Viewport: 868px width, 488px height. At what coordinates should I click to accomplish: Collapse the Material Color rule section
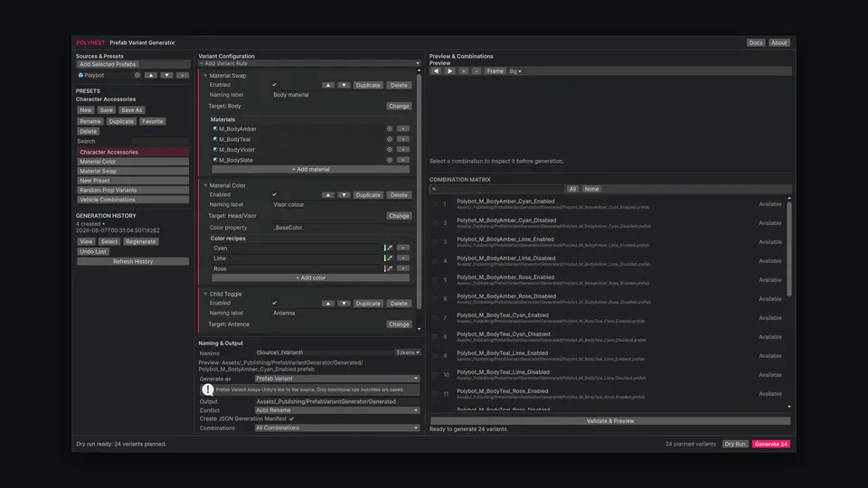(205, 185)
